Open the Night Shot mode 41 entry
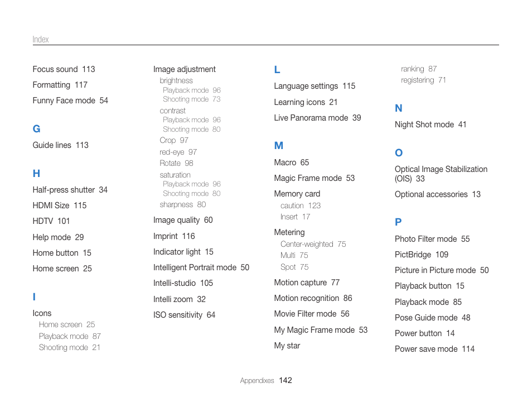 point(431,125)
